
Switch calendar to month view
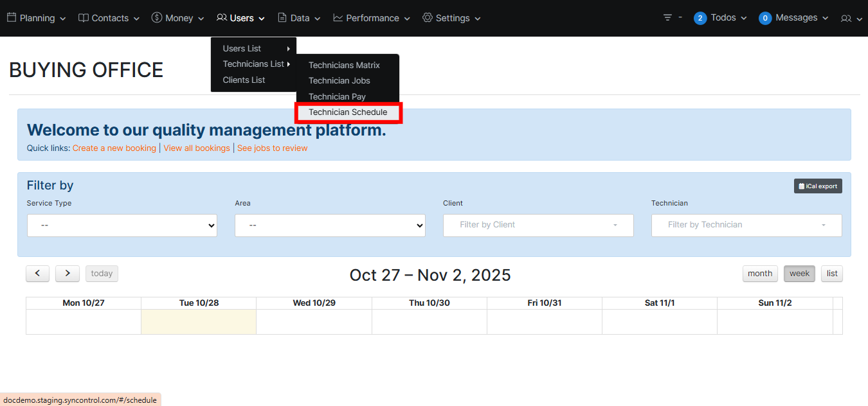(x=759, y=274)
